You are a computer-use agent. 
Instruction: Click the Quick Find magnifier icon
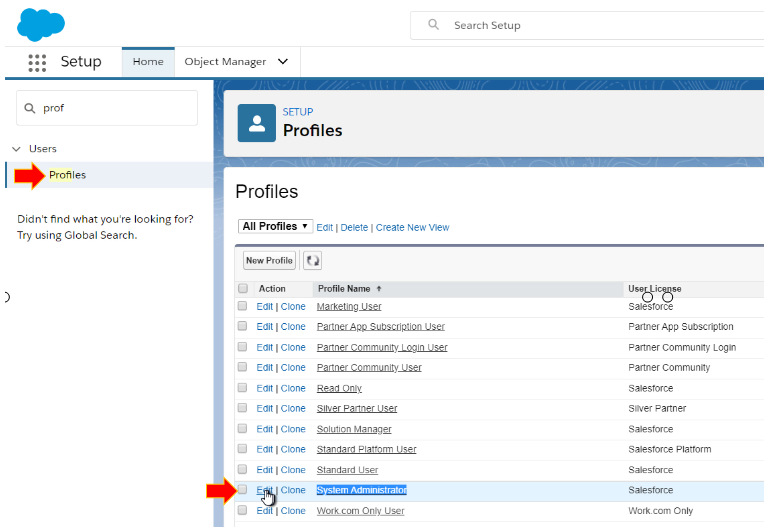point(30,108)
